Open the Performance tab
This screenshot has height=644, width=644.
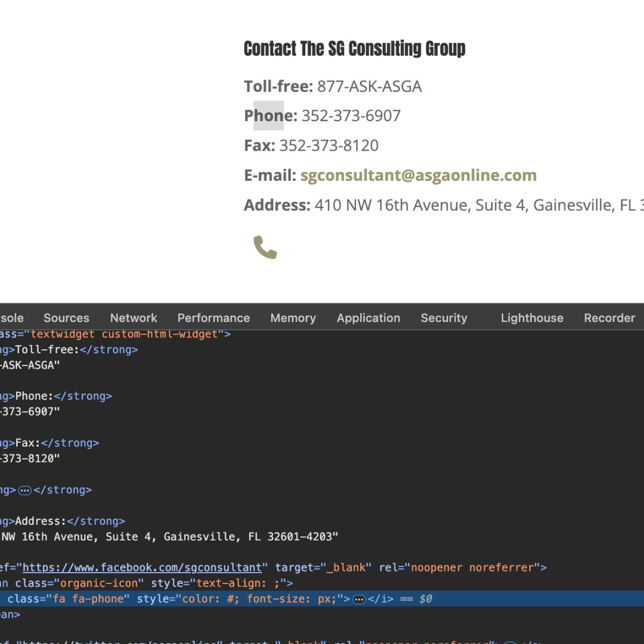click(214, 318)
